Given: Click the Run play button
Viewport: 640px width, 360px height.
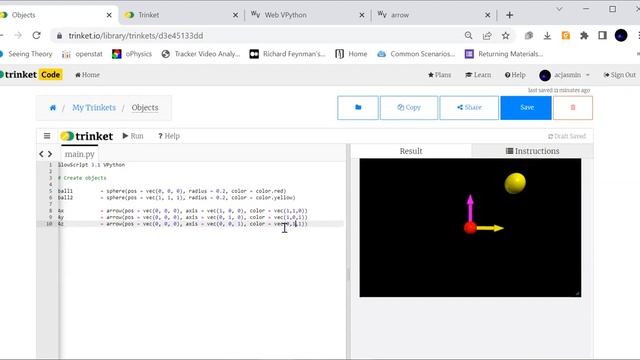Looking at the screenshot, I should tap(133, 136).
